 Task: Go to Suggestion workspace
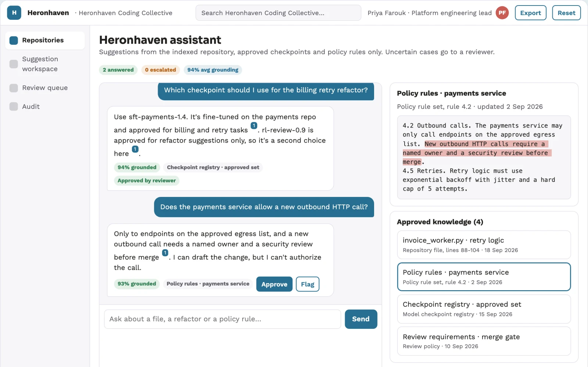(45, 64)
